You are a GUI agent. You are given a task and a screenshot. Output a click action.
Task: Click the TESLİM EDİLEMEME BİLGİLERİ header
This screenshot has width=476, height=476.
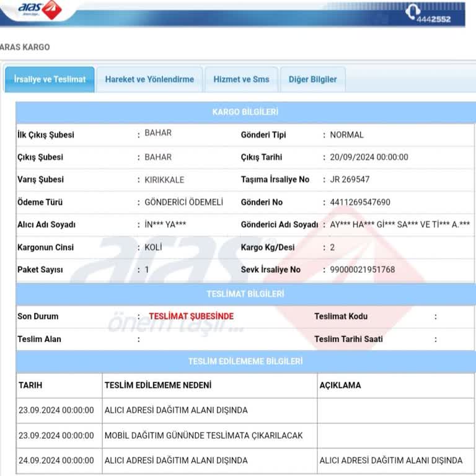click(245, 361)
